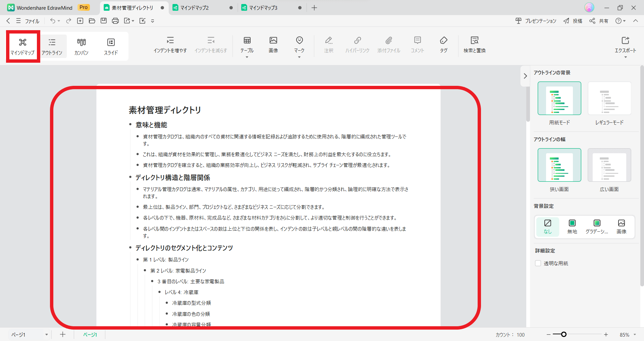Select 広い画面 outline width
This screenshot has height=341, width=644.
point(609,165)
